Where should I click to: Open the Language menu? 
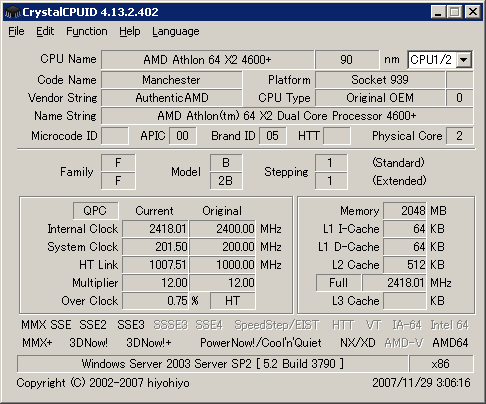[x=176, y=31]
